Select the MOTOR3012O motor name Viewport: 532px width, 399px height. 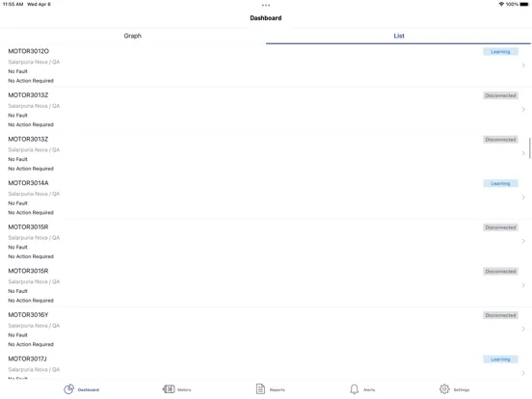pyautogui.click(x=29, y=51)
